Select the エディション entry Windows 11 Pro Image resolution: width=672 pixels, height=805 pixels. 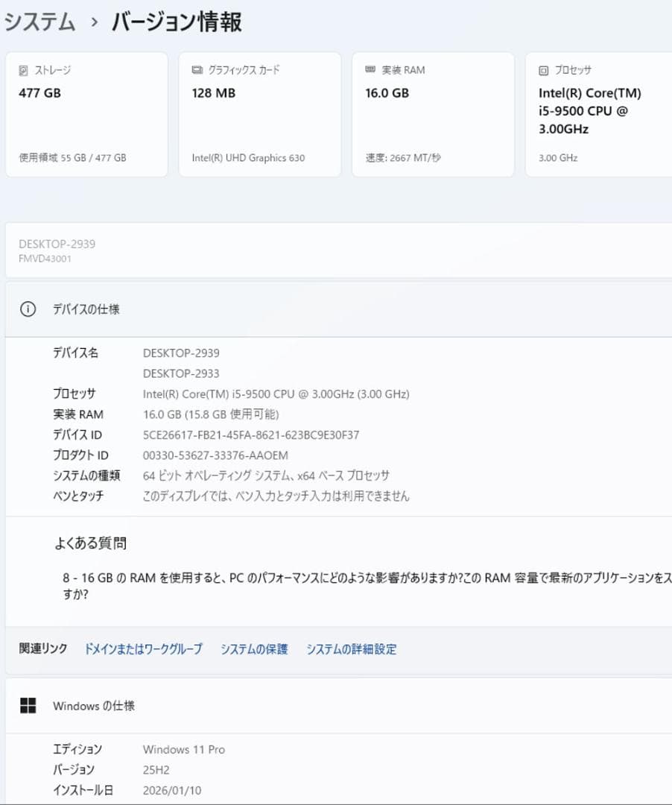point(183,749)
